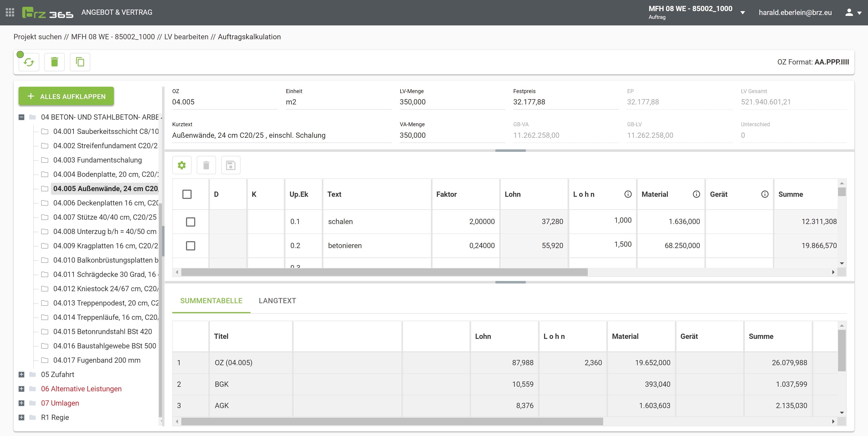Open the project MFH 08 WE dropdown
Viewport: 868px width, 436px height.
[742, 13]
